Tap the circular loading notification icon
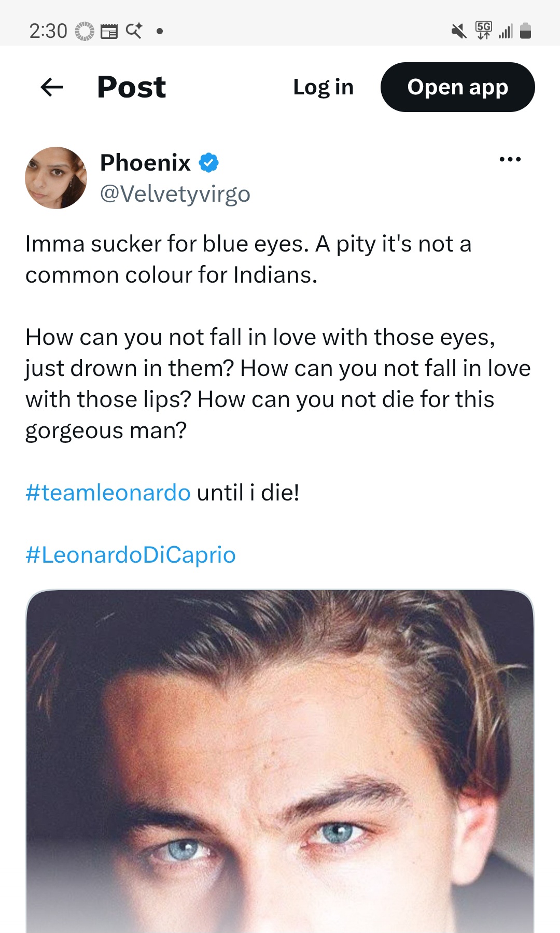 point(85,31)
